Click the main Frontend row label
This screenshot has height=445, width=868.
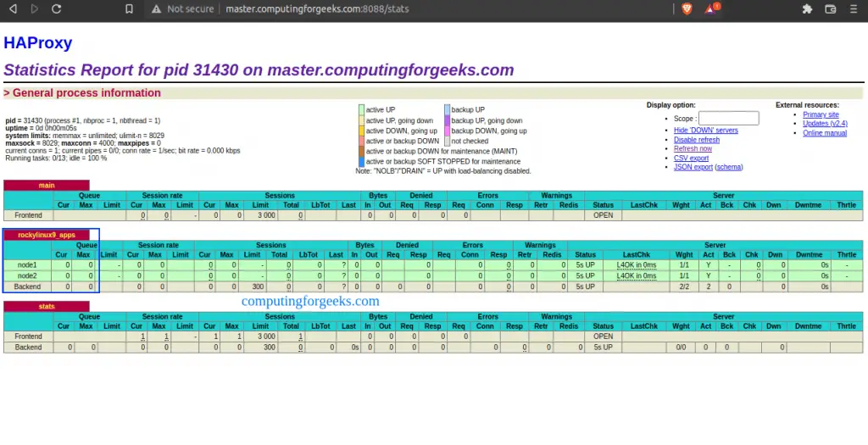(28, 215)
